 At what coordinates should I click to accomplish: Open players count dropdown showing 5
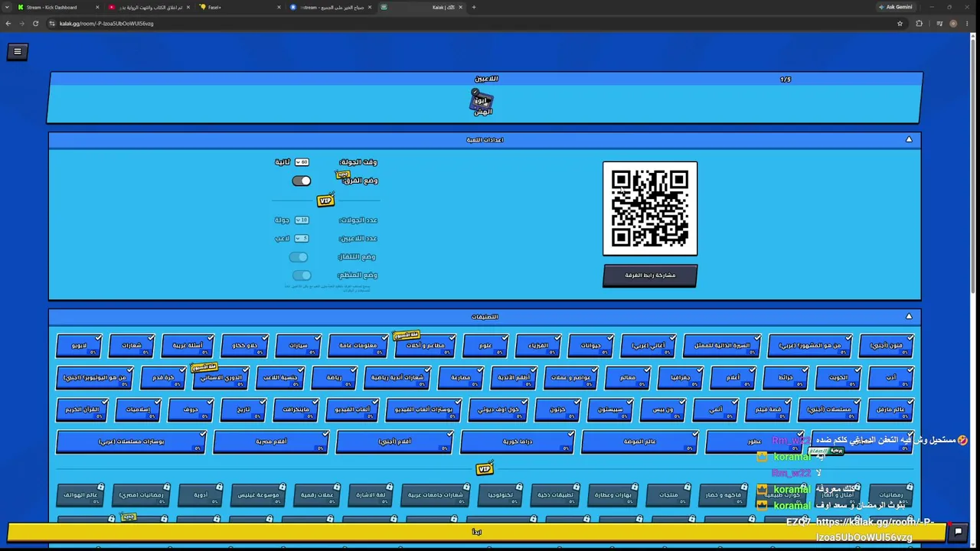(302, 239)
